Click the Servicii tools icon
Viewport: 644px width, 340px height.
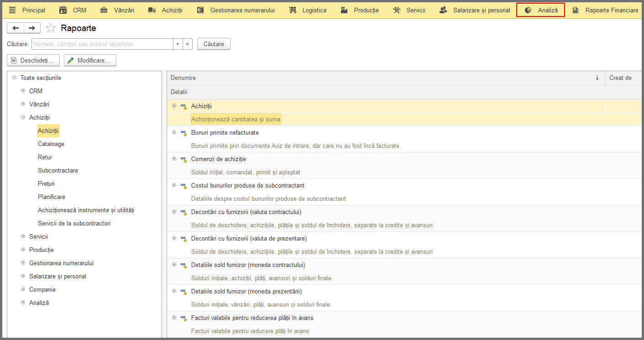[397, 10]
